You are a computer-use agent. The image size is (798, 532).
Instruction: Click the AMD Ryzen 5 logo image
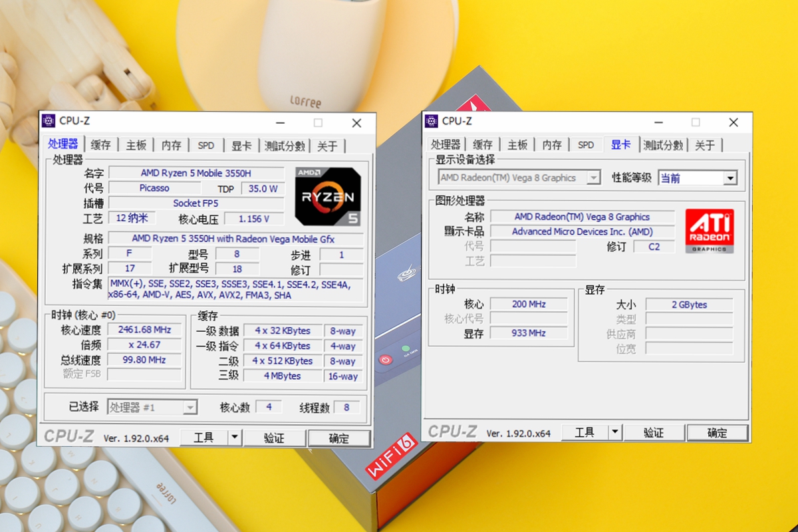point(328,195)
